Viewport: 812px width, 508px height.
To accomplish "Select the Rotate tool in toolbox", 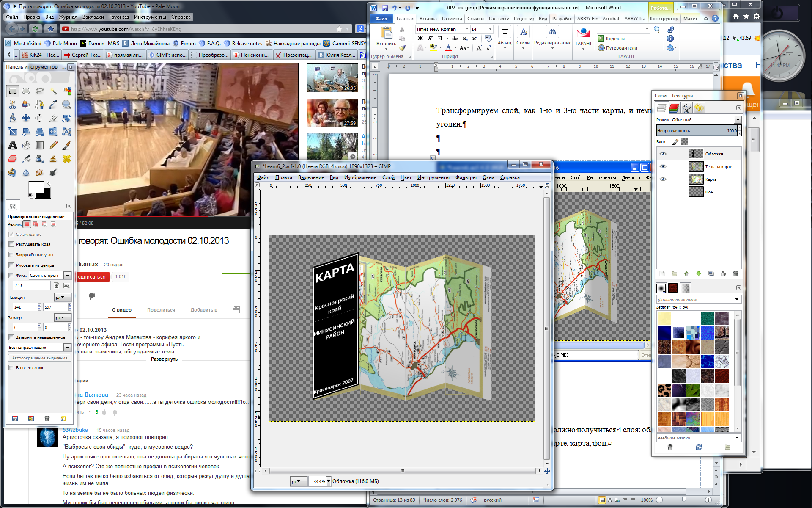I will (x=67, y=118).
